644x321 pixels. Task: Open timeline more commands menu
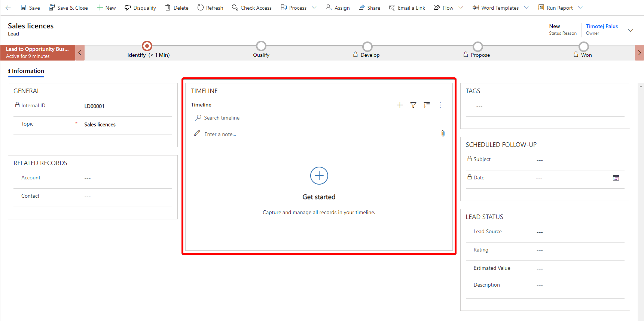pyautogui.click(x=440, y=105)
